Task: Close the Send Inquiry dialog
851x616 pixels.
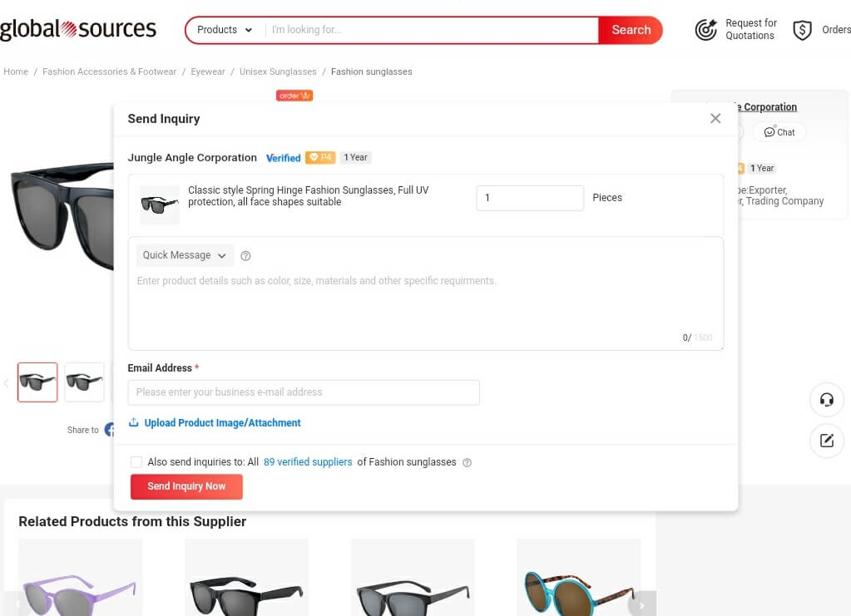Action: click(715, 118)
